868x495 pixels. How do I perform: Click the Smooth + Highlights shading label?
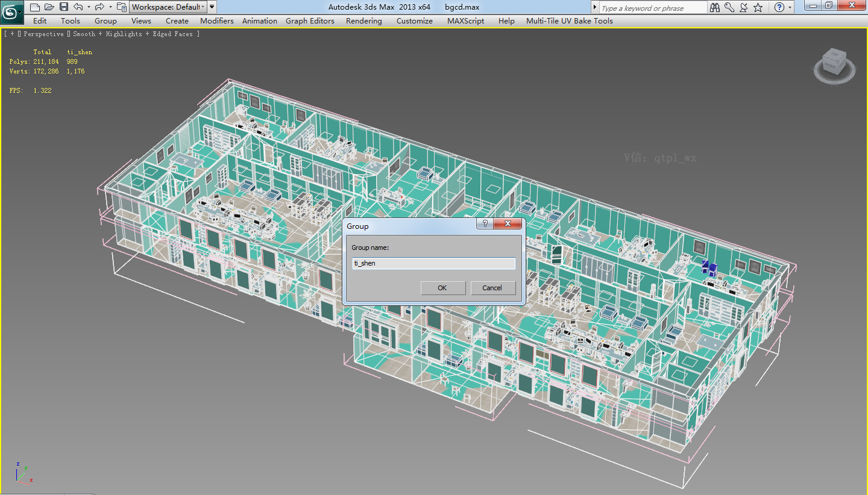click(x=107, y=34)
